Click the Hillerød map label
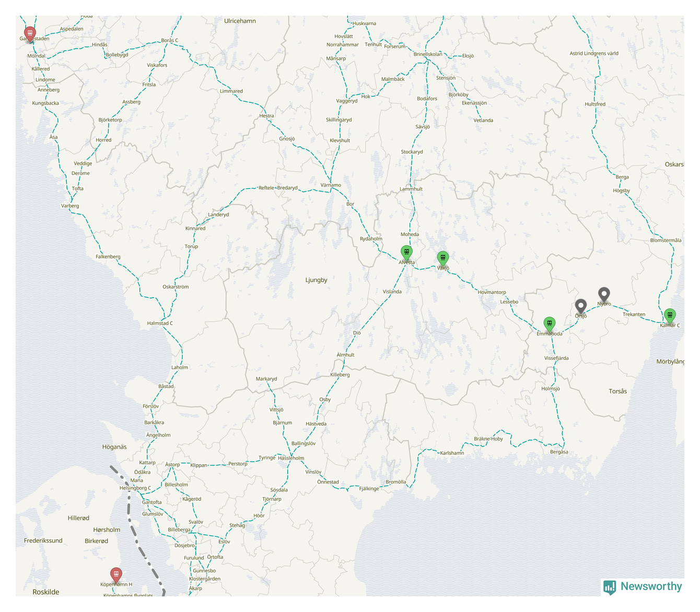This screenshot has height=612, width=700. [x=78, y=518]
